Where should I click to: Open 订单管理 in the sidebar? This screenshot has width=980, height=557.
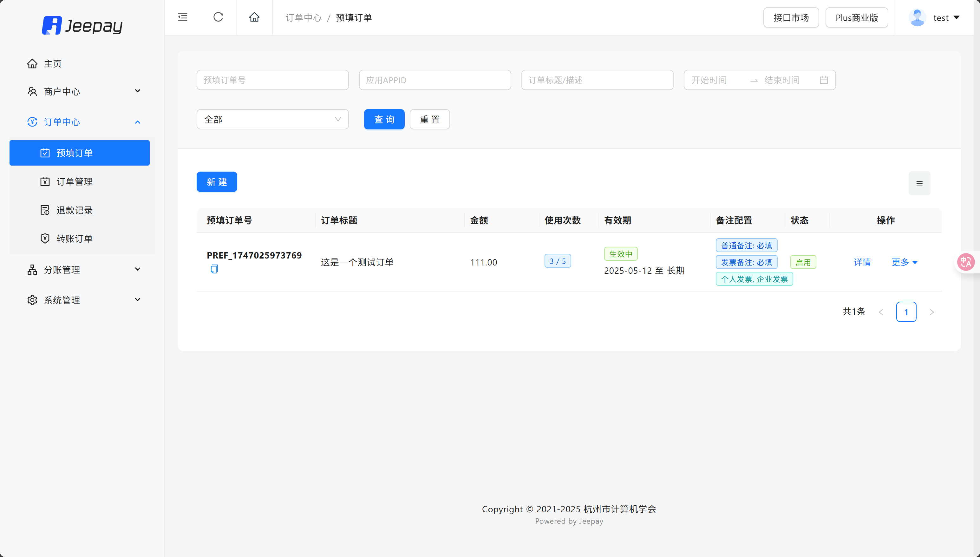75,182
